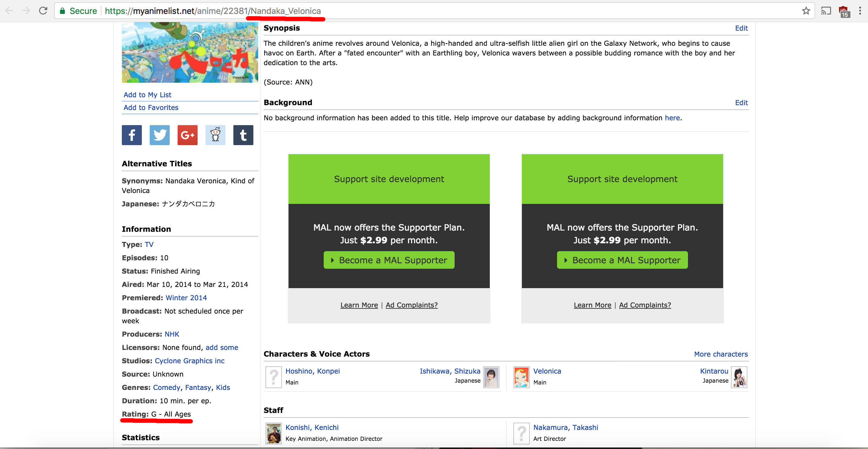This screenshot has height=449, width=868.
Task: Click Add to Favorites
Action: (x=151, y=108)
